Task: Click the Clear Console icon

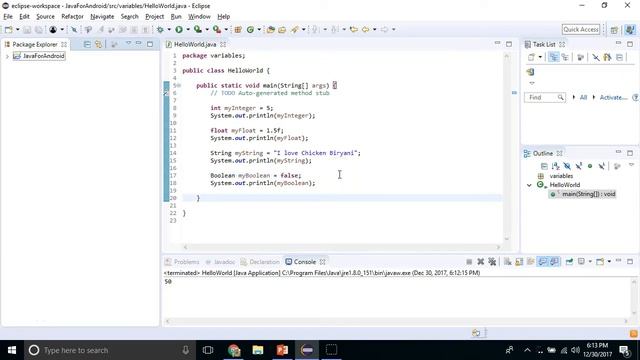Action: pyautogui.click(x=507, y=262)
